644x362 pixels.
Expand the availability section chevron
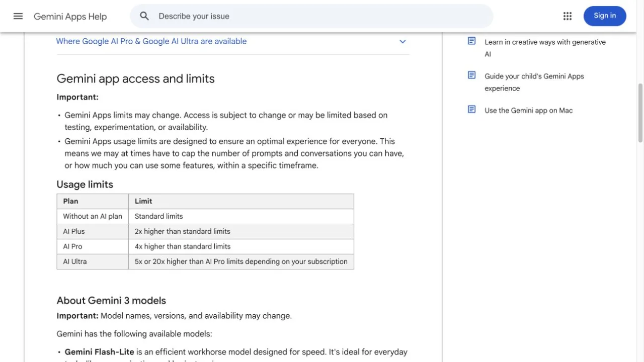point(403,42)
